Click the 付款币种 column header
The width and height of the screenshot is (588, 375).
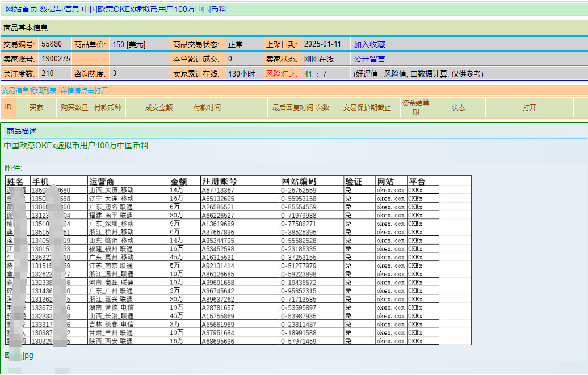[x=108, y=108]
